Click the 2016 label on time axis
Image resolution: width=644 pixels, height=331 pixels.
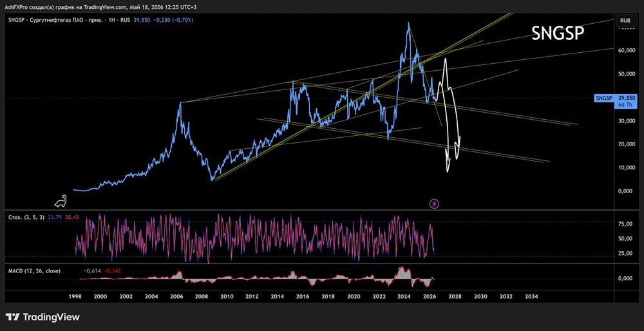coord(303,296)
